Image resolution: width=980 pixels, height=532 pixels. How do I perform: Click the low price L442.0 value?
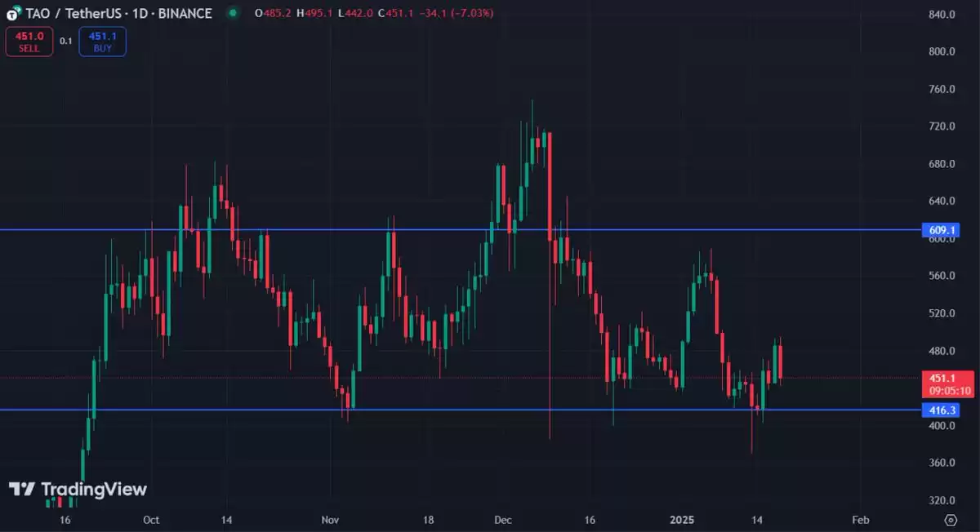(354, 13)
